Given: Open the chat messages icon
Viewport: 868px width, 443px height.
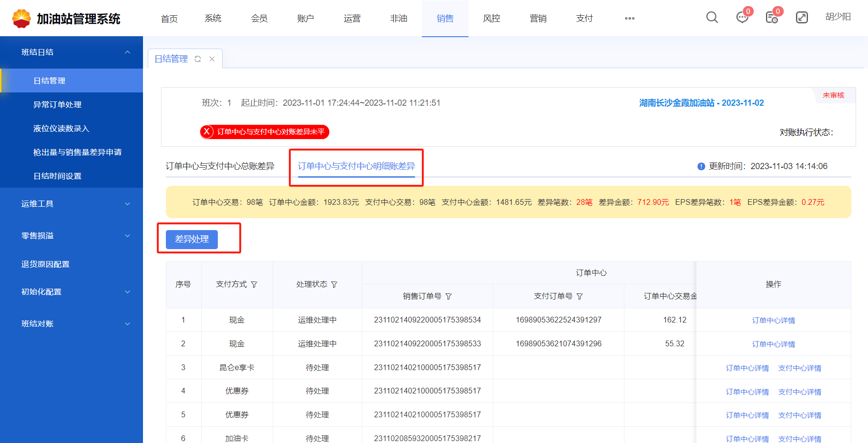Looking at the screenshot, I should pyautogui.click(x=742, y=18).
